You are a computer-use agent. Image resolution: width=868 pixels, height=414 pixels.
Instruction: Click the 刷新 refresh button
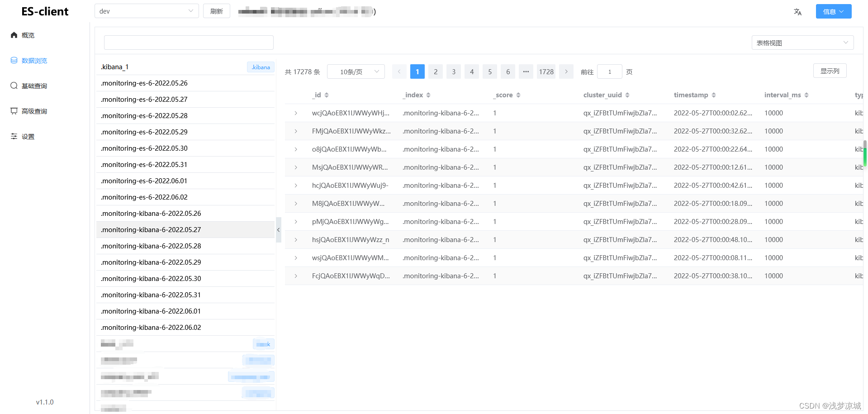216,11
